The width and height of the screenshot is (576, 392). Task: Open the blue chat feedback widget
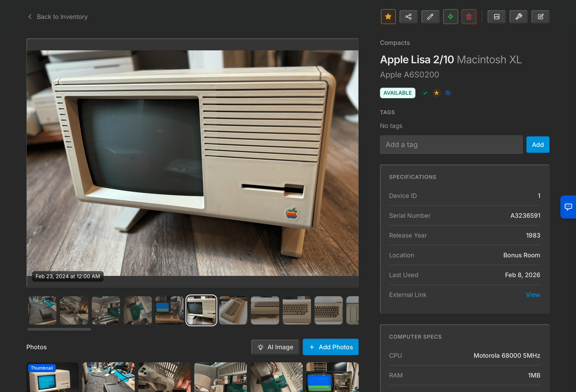point(568,207)
